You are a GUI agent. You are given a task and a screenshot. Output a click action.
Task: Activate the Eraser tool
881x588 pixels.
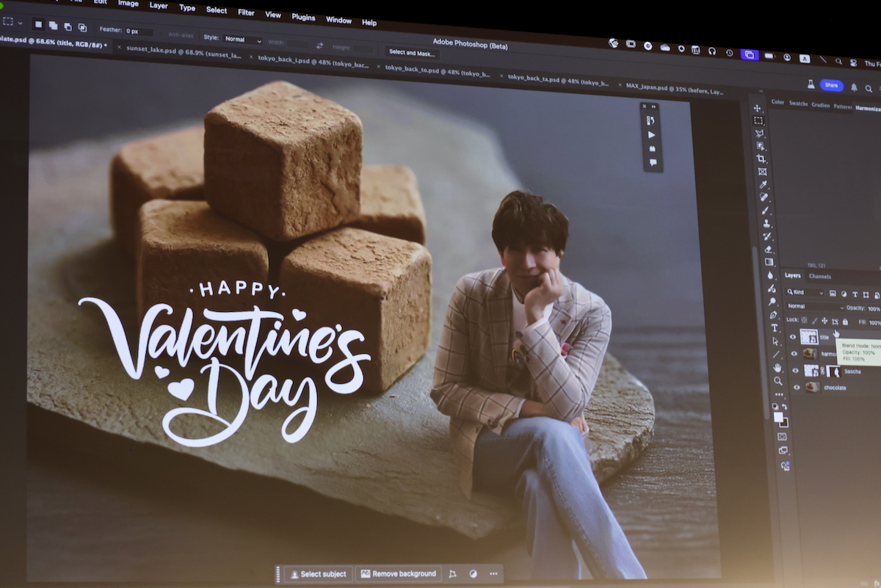point(768,249)
